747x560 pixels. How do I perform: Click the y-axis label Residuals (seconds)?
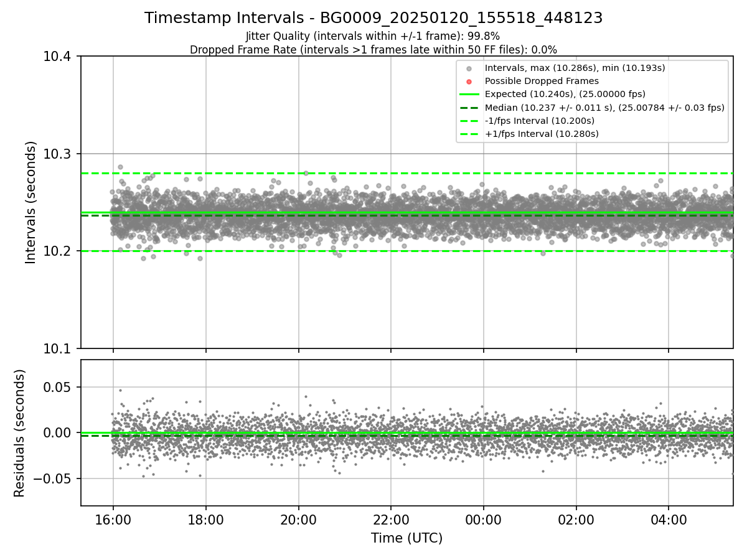pos(19,433)
